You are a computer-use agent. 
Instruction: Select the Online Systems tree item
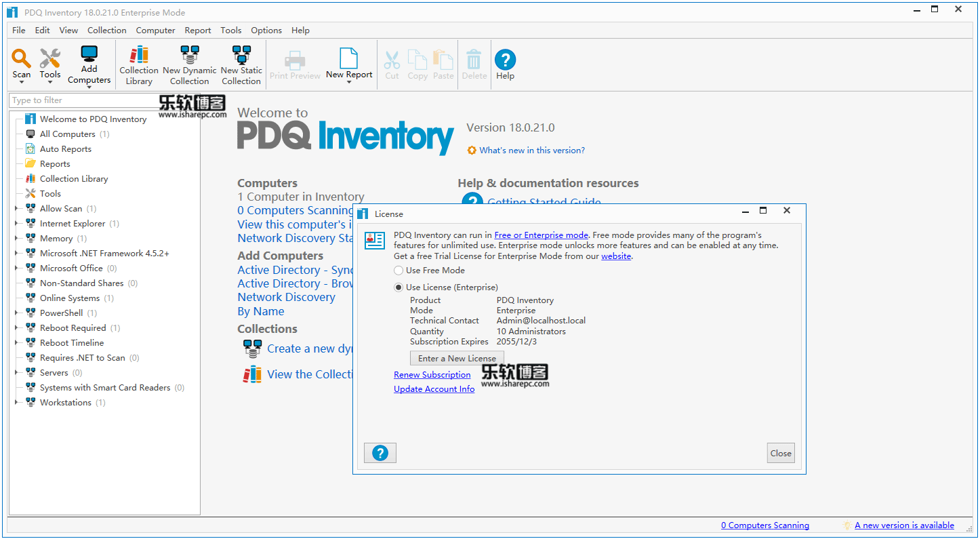pyautogui.click(x=70, y=298)
